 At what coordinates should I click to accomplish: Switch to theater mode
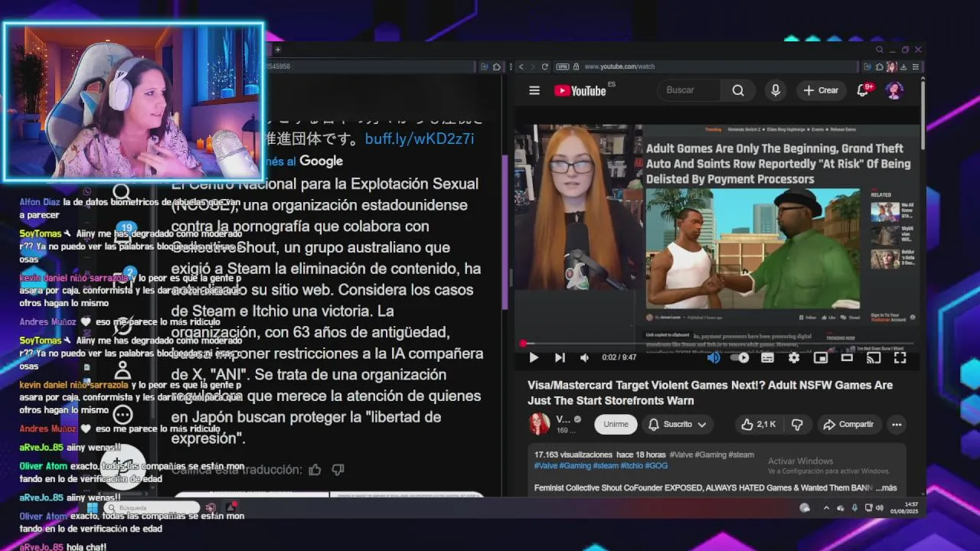tap(847, 357)
